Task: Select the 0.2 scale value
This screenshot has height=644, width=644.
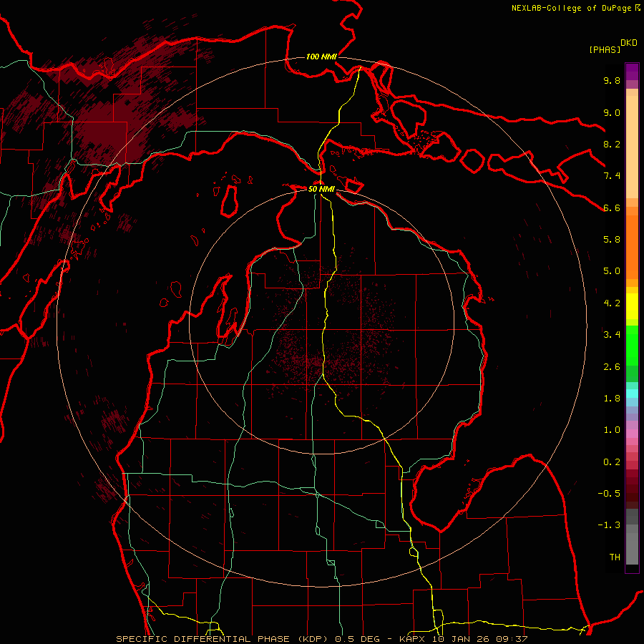Action: [612, 462]
